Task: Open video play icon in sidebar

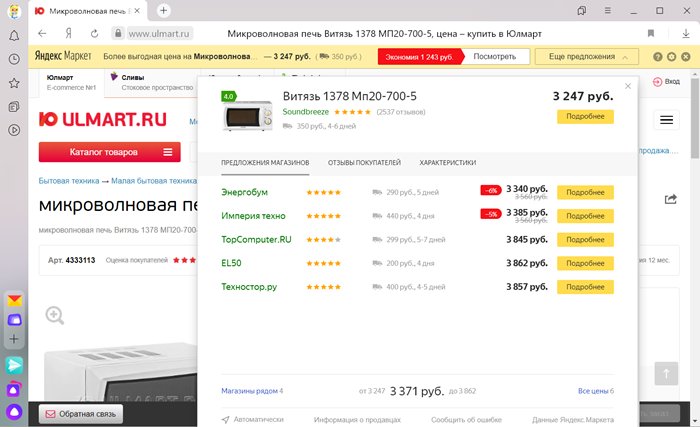Action: point(14,130)
